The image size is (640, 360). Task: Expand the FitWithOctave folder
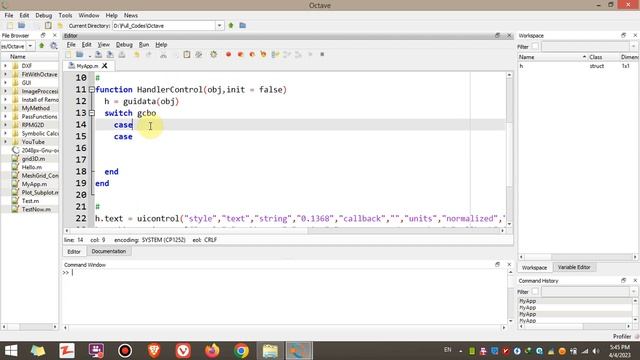5,74
